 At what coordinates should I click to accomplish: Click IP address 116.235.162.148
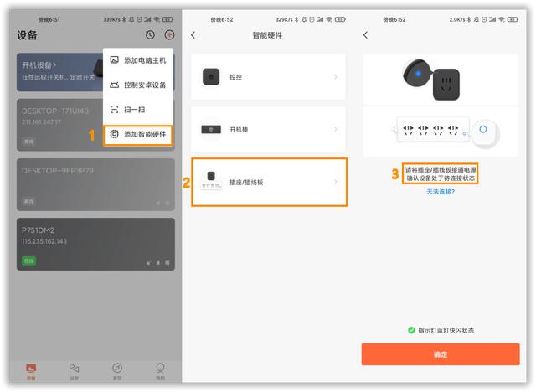pos(44,241)
